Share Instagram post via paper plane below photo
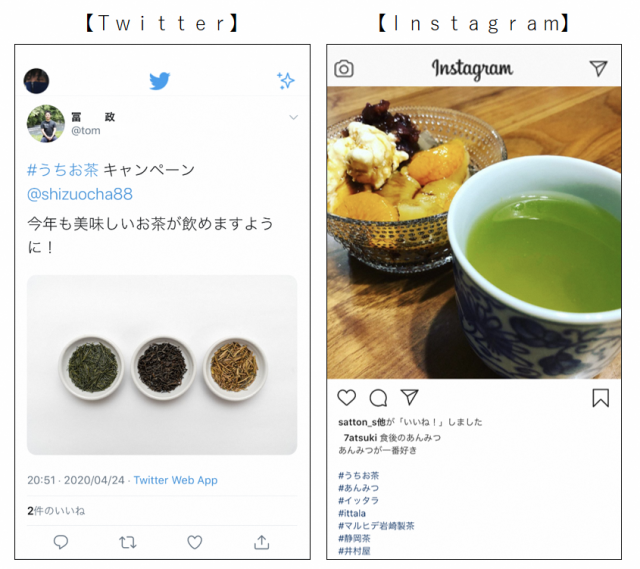640x569 pixels. [409, 397]
